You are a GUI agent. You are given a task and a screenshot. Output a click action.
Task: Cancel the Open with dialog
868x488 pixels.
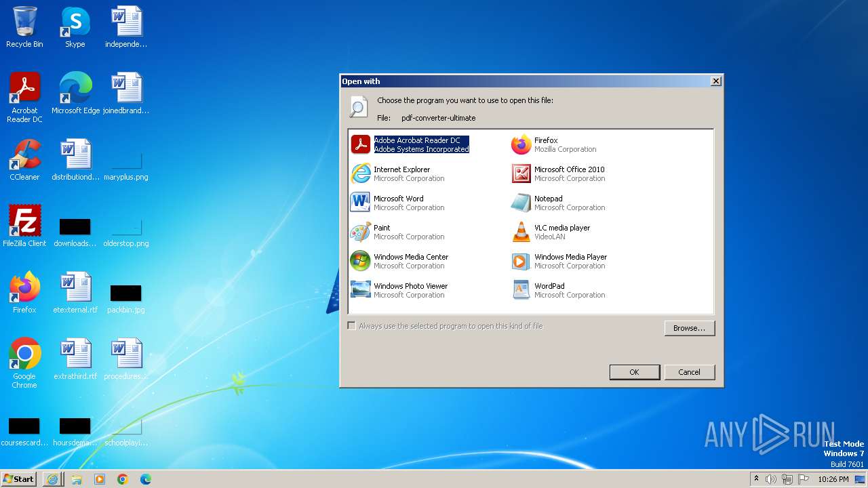[689, 372]
